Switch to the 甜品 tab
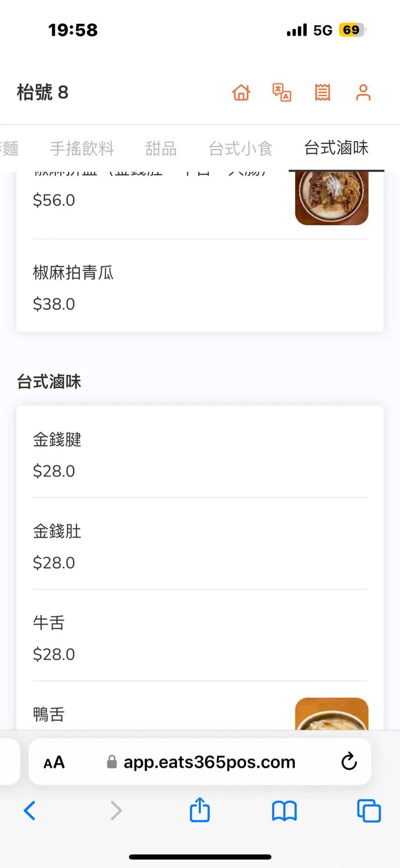This screenshot has width=400, height=868. tap(161, 149)
